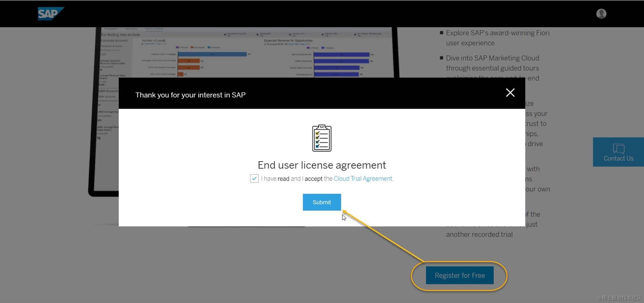644x303 pixels.
Task: Click the 'Expected Revenue for Opportunities' chart title
Action: pyautogui.click(x=288, y=41)
